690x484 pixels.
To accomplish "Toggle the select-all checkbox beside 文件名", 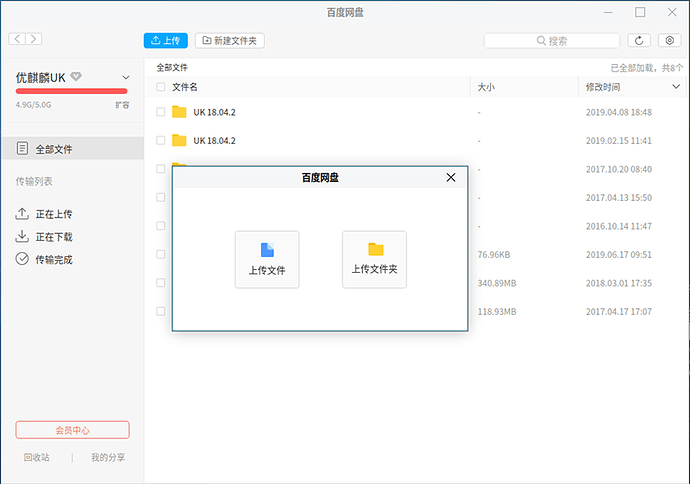I will (161, 87).
